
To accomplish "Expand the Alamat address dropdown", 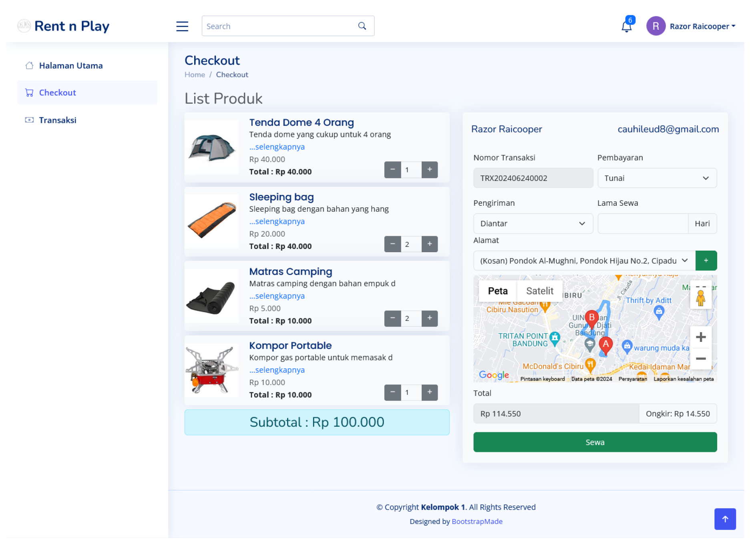I will (x=584, y=261).
